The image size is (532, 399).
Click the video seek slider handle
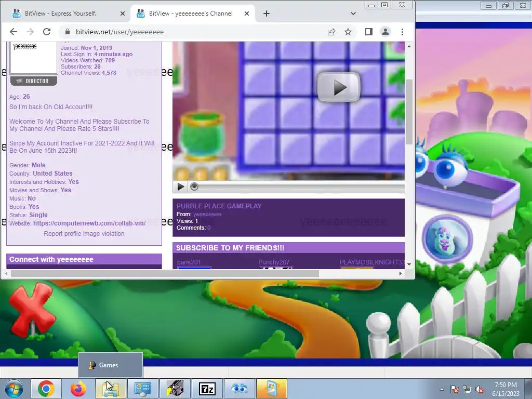click(194, 187)
